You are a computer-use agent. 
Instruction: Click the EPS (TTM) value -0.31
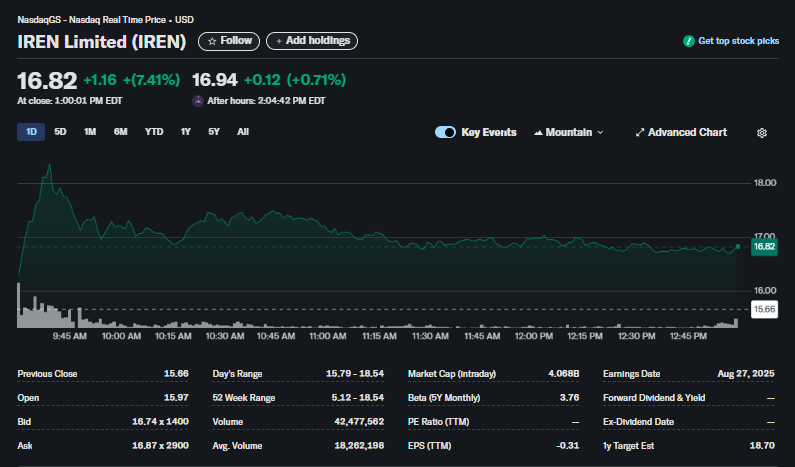(567, 446)
